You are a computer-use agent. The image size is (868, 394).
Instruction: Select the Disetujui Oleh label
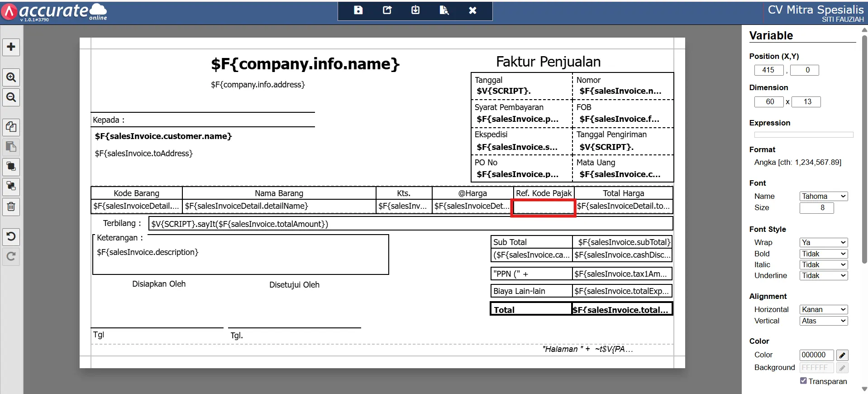click(x=295, y=285)
